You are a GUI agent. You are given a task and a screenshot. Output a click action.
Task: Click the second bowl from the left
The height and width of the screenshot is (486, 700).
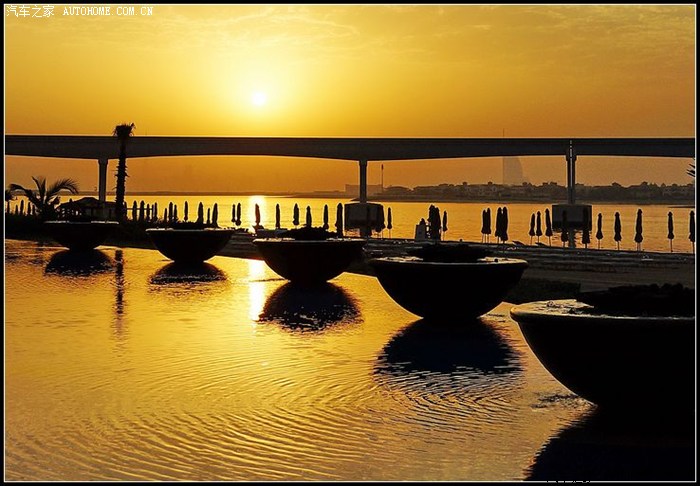click(x=189, y=243)
